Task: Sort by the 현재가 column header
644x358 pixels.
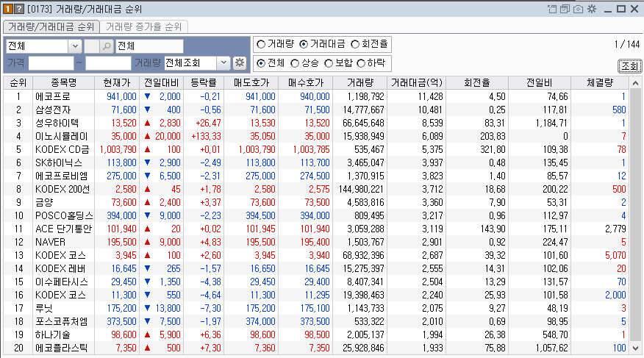Action: click(x=117, y=82)
